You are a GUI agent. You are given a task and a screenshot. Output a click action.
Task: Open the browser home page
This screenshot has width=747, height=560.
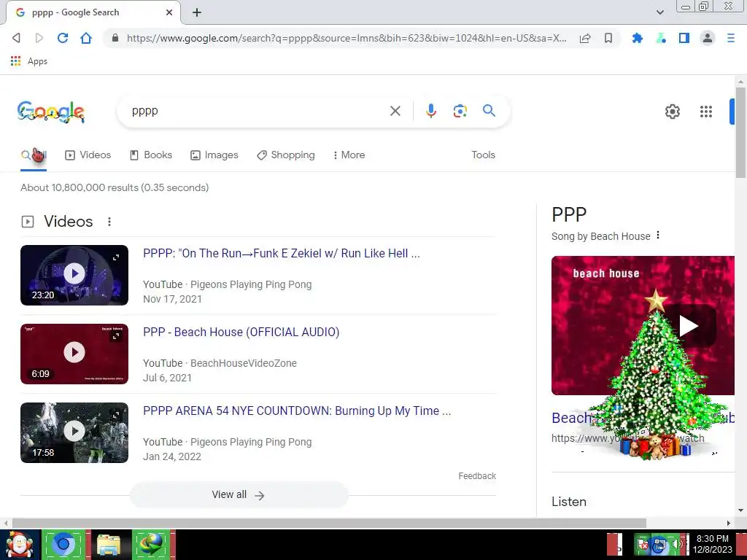coord(86,38)
